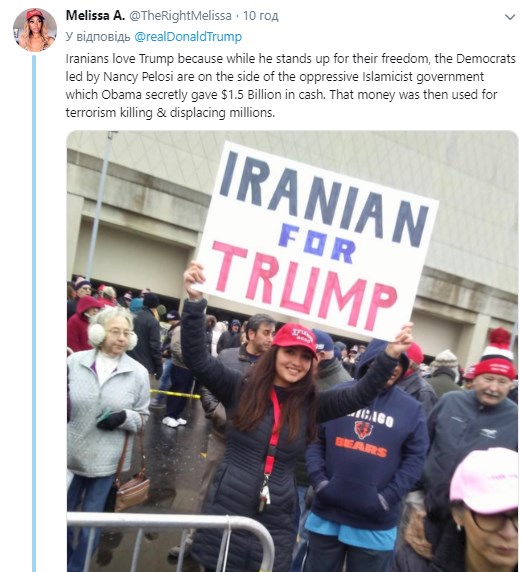Click the blue 'FOR' text on the sign
Image resolution: width=521 pixels, height=572 pixels.
click(316, 242)
